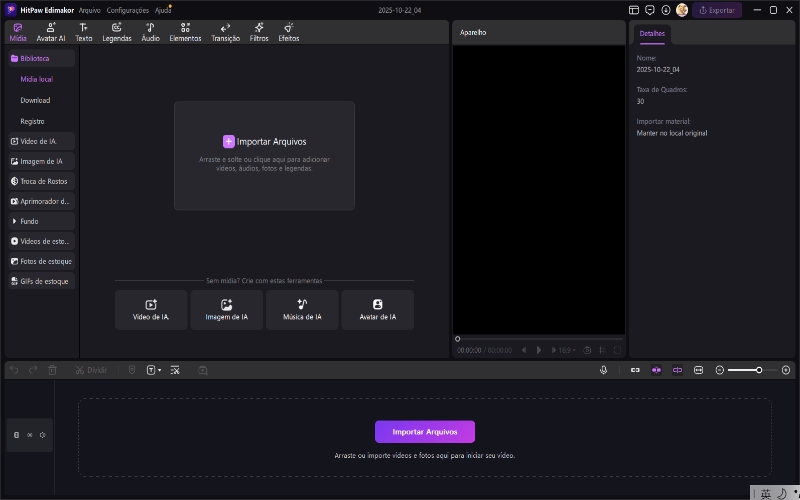The image size is (800, 500).
Task: Open the Transição tool panel
Action: 225,32
